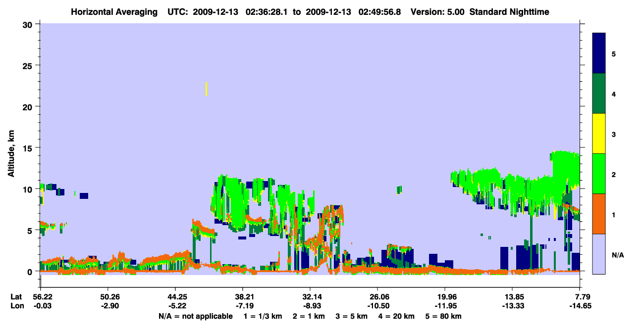Click longitude value -0.03
Screen dimensions: 644x330
(x=42, y=306)
